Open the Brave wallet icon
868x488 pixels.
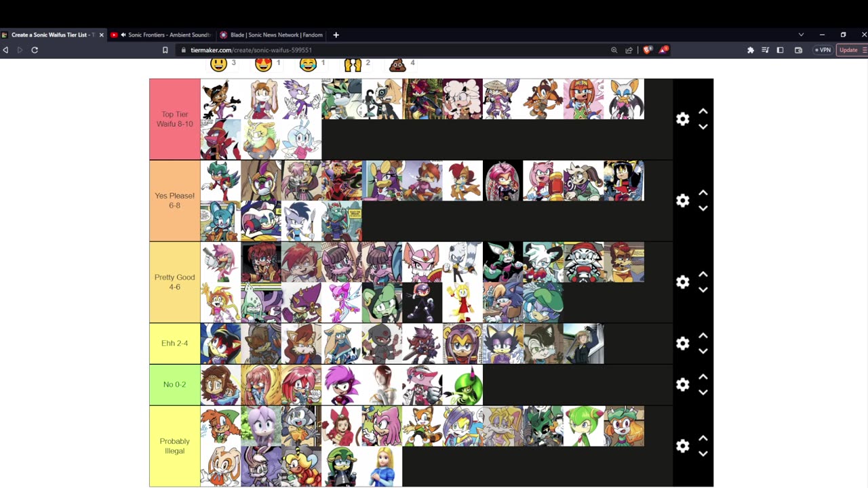798,50
